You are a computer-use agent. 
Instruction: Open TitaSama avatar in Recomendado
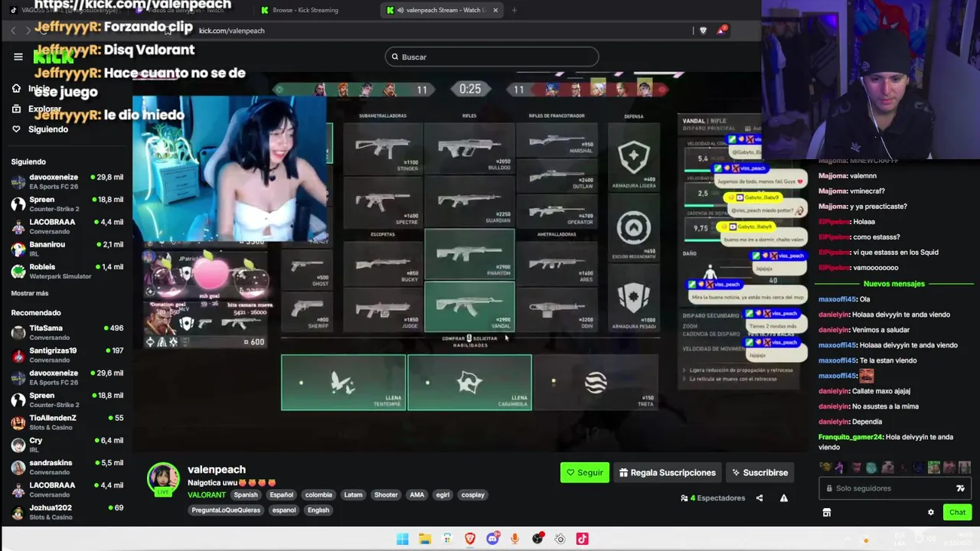point(18,332)
